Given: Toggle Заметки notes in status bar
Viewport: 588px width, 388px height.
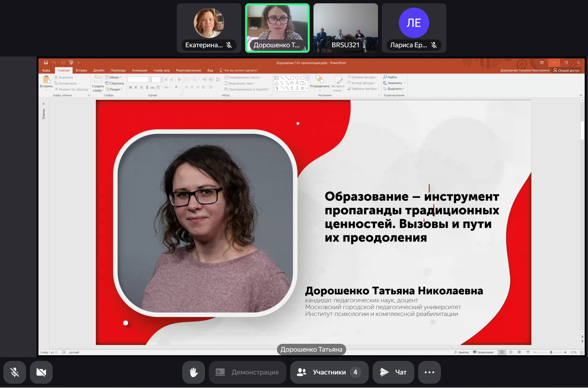Looking at the screenshot, I should [x=461, y=352].
